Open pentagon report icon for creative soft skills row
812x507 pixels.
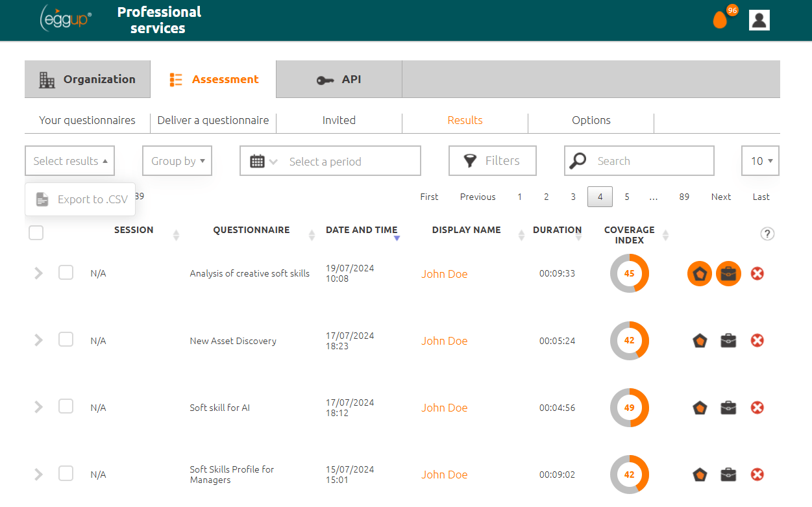tap(700, 274)
